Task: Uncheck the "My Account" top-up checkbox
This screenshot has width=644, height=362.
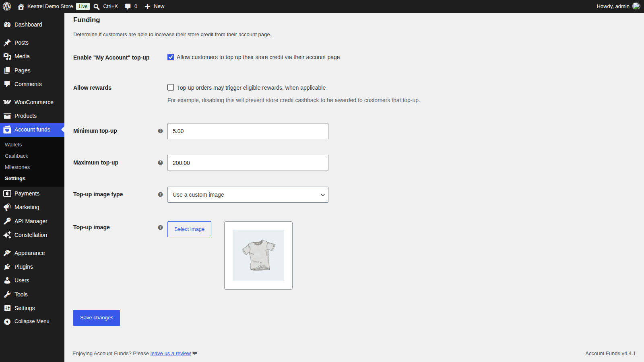Action: pos(171,57)
